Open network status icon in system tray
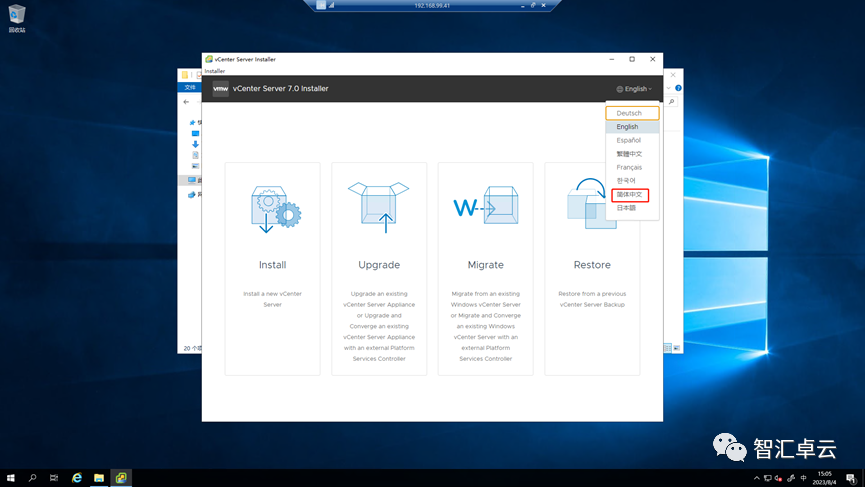Viewport: 865px width, 487px height. pos(767,478)
